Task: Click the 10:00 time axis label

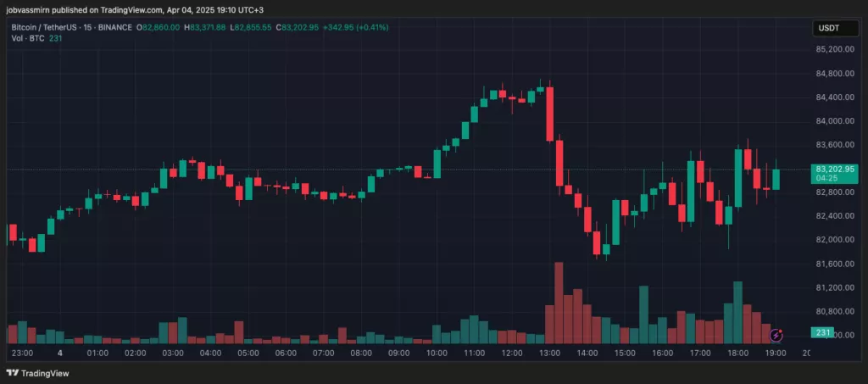Action: (x=437, y=353)
